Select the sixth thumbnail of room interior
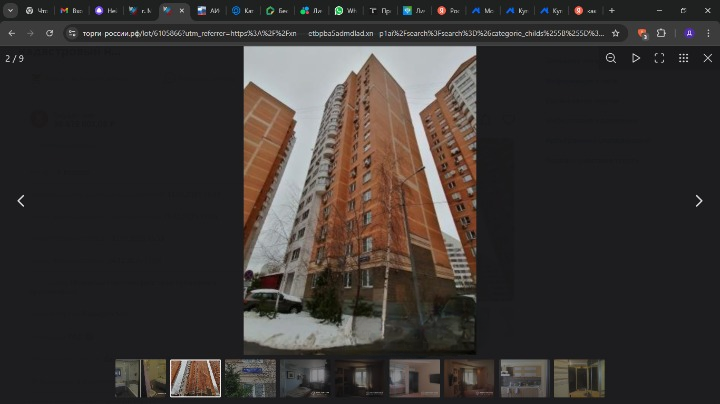720x404 pixels. [414, 378]
